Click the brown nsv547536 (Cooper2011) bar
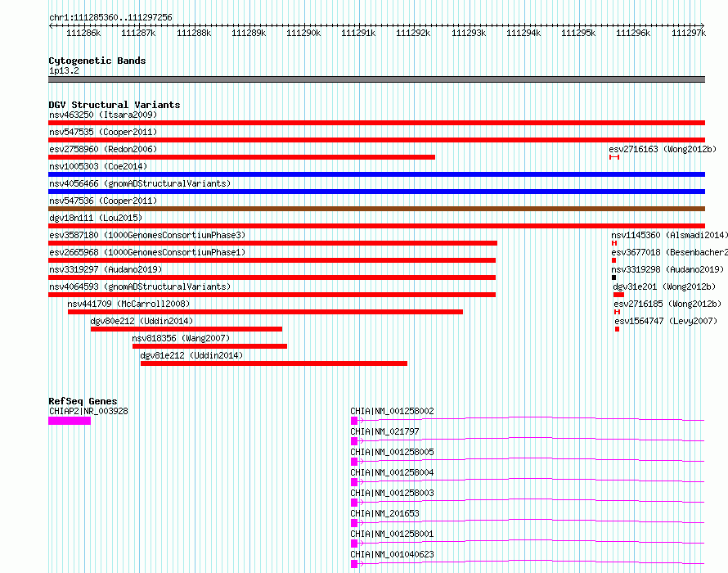Viewport: 728px width, 573px height. pos(376,209)
